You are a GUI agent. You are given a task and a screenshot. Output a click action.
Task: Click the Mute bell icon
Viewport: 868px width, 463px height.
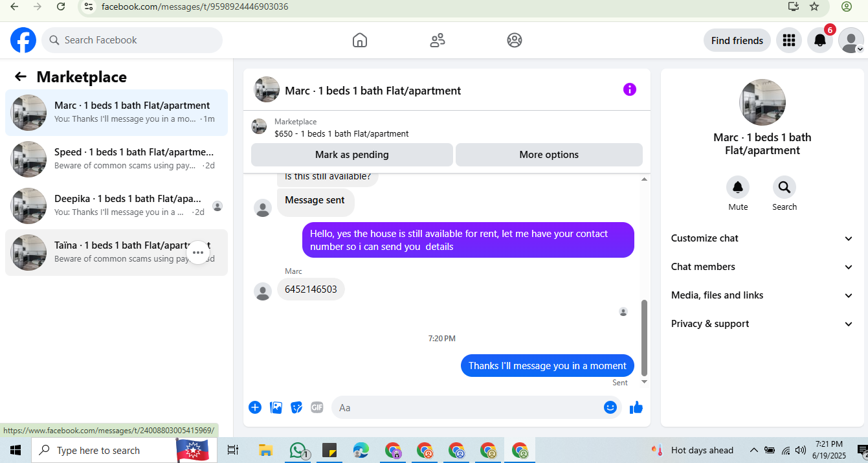point(738,187)
